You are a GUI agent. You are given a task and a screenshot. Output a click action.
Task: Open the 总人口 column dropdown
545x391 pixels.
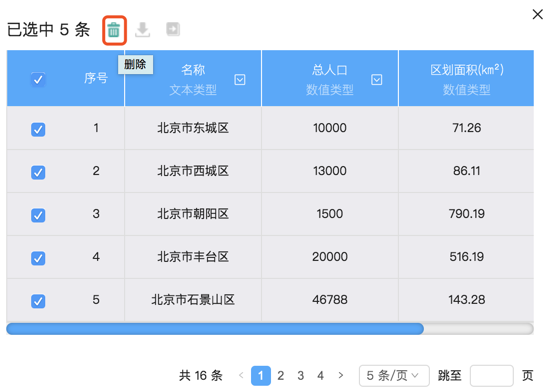pos(377,80)
